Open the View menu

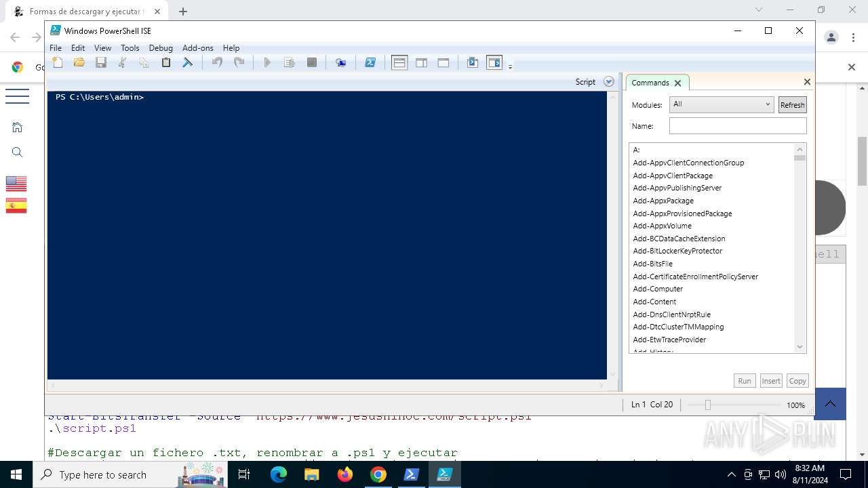point(102,48)
